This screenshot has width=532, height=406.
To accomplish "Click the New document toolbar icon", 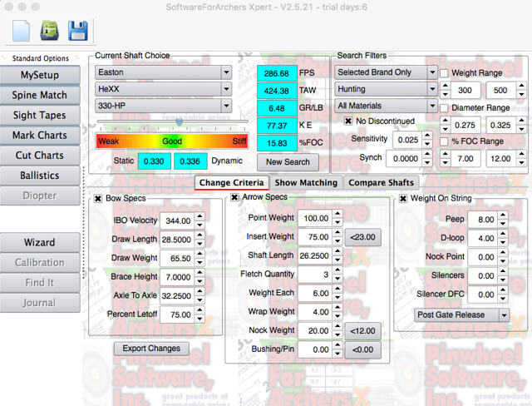I will 21,31.
